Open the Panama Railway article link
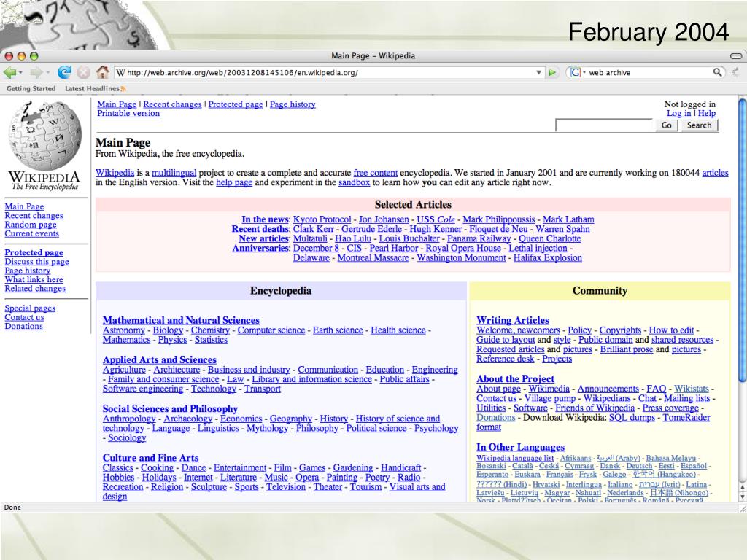747x560 pixels. point(479,238)
